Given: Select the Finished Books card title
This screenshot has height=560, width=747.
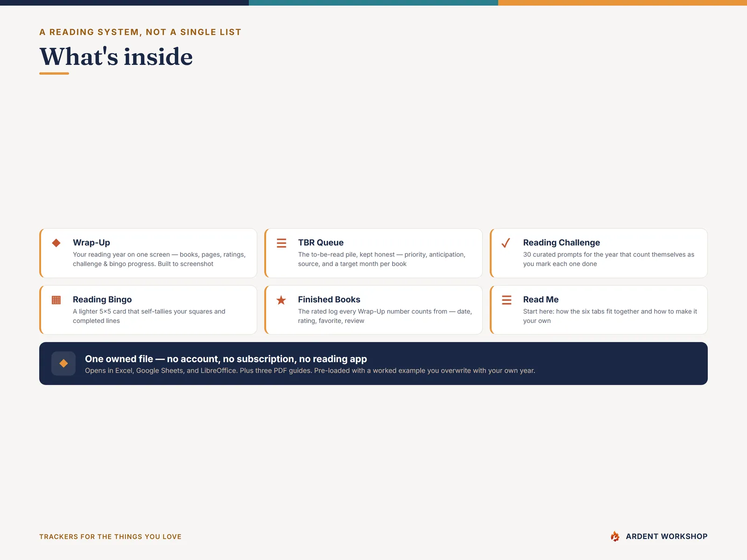Looking at the screenshot, I should 329,300.
